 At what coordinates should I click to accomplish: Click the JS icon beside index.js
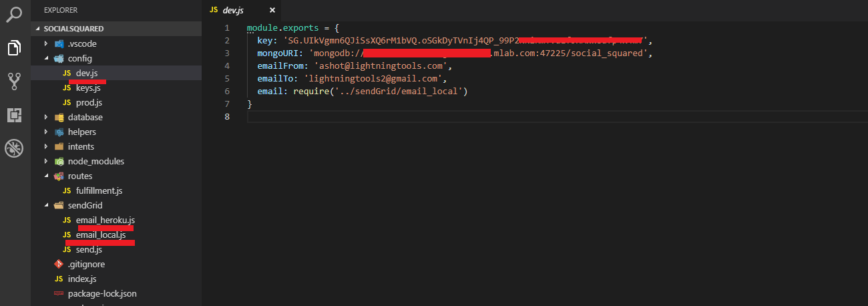pyautogui.click(x=59, y=279)
